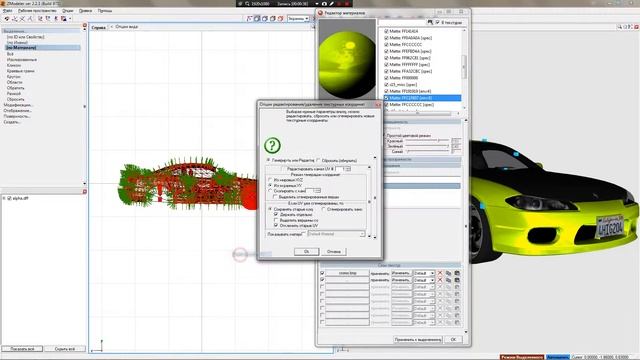This screenshot has height=360, width=640.
Task: Open the Опции menu
Action: tap(68, 11)
